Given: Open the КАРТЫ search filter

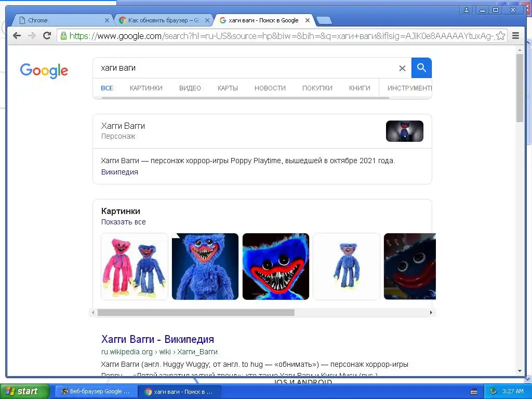Looking at the screenshot, I should click(228, 88).
